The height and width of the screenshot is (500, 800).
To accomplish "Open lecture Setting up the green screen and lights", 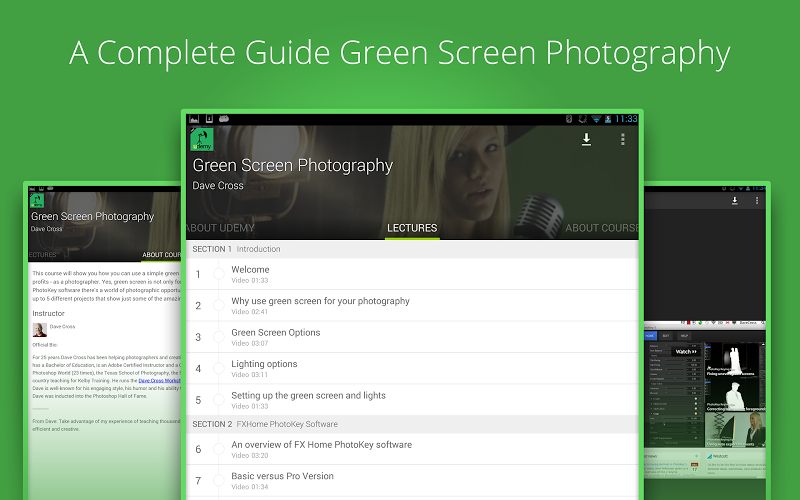I will point(412,400).
